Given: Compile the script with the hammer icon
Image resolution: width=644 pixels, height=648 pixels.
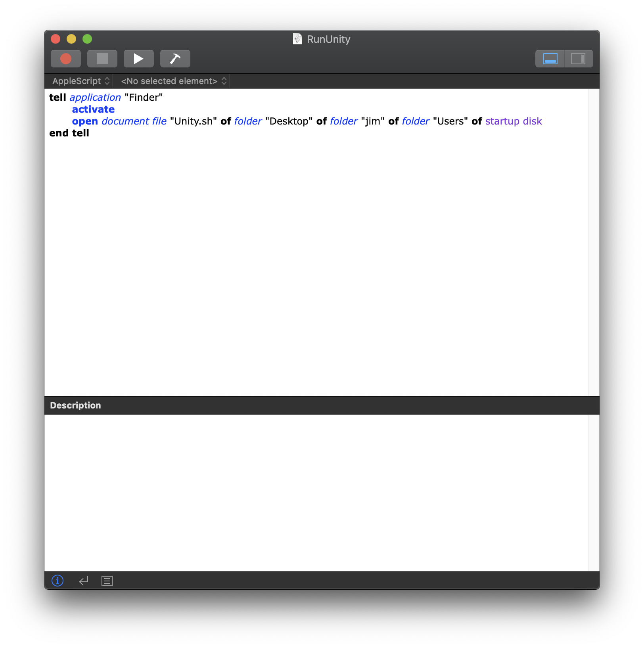Looking at the screenshot, I should (x=175, y=59).
